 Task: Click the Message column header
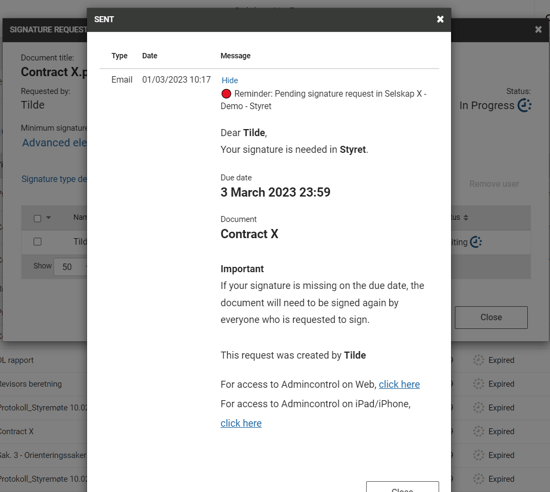[x=235, y=56]
